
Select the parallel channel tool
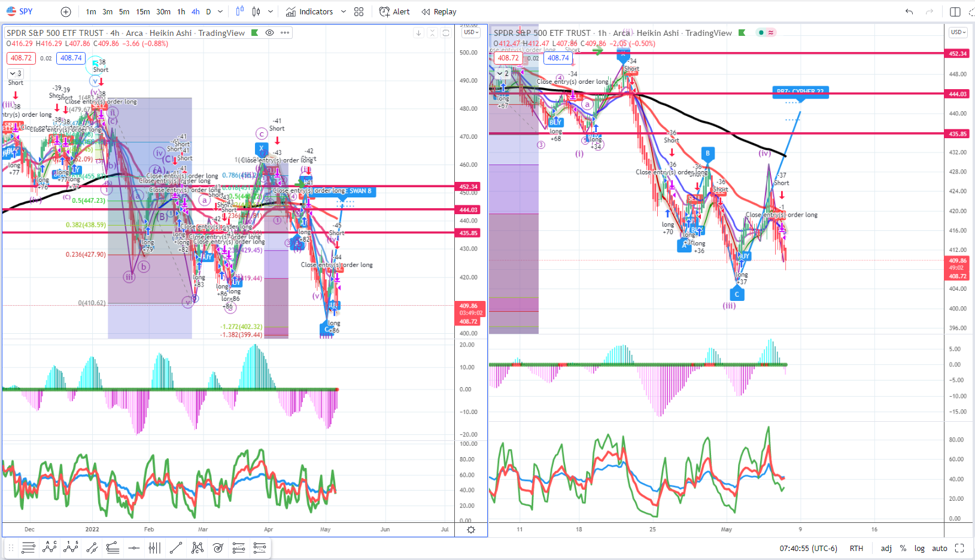[92, 547]
